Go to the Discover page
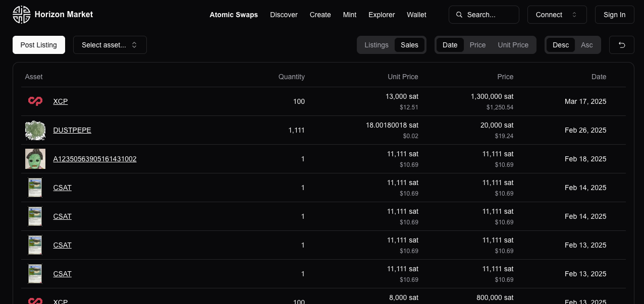 (x=284, y=15)
